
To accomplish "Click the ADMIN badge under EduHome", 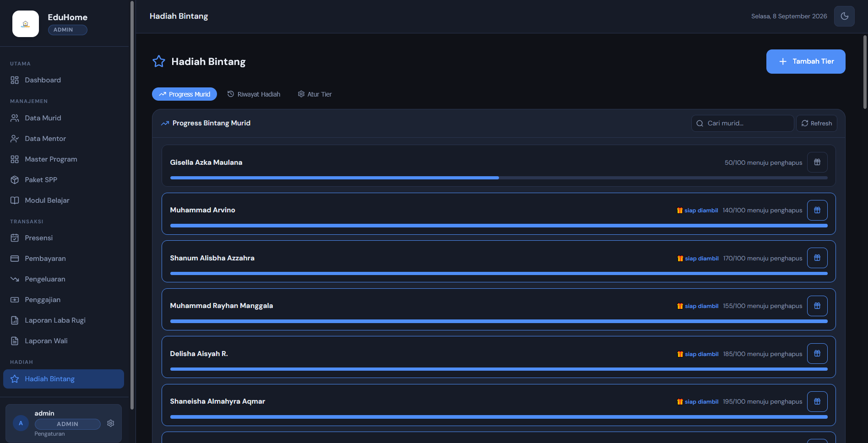I will [67, 30].
